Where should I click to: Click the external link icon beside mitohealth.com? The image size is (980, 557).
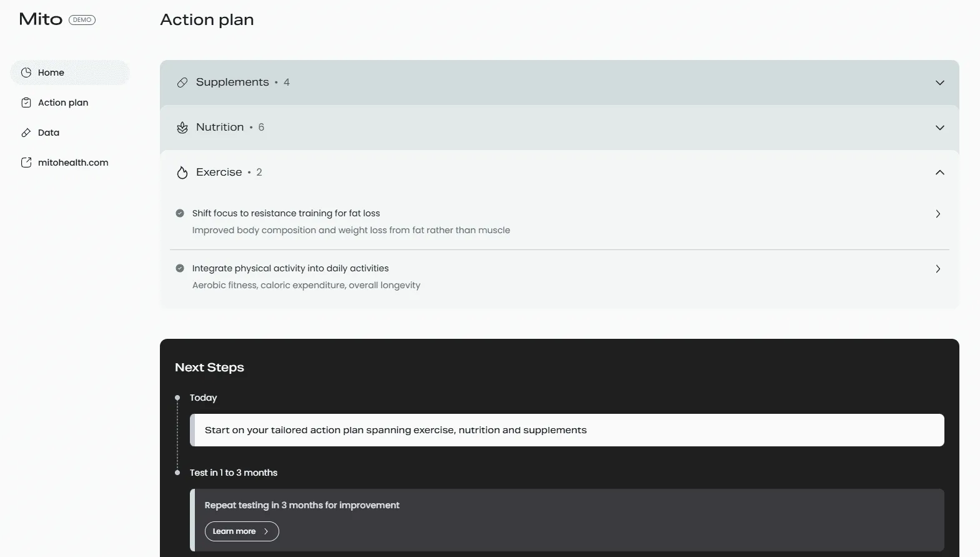pos(26,162)
